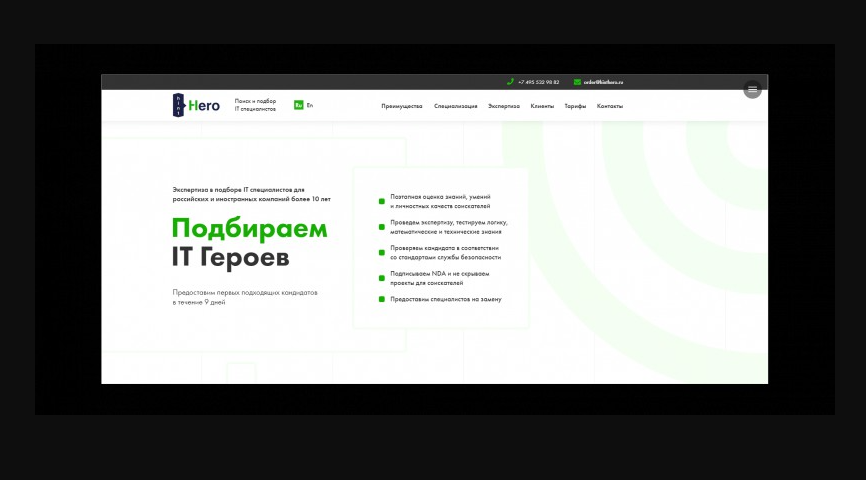Screen dimensions: 866x480
Task: Click the text Проверяем кандидата в соответствии
Action: pyautogui.click(x=445, y=248)
